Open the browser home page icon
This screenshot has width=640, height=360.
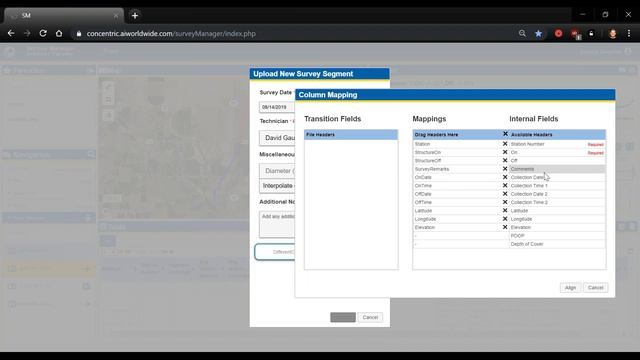pos(59,33)
